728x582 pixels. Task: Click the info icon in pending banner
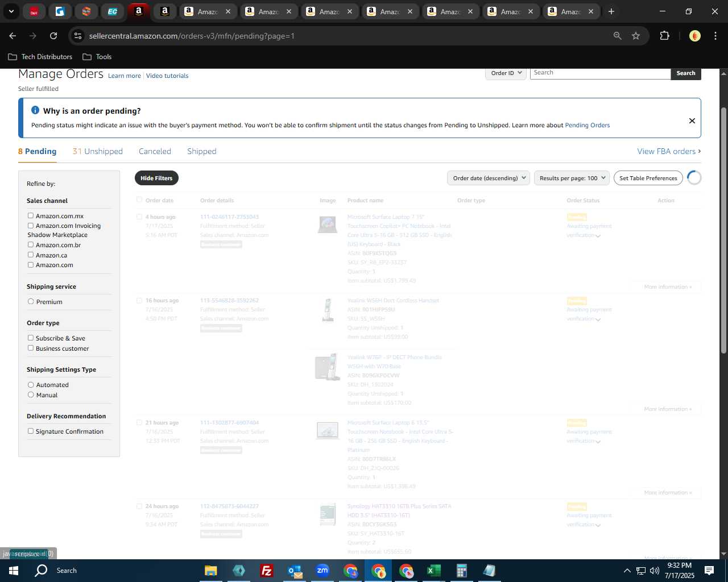(x=35, y=110)
